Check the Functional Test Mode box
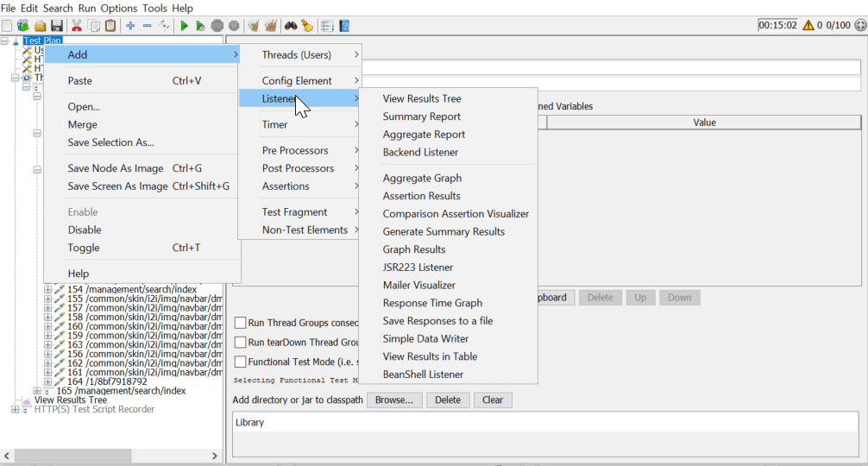Screen dimensions: 868x466 (241, 362)
